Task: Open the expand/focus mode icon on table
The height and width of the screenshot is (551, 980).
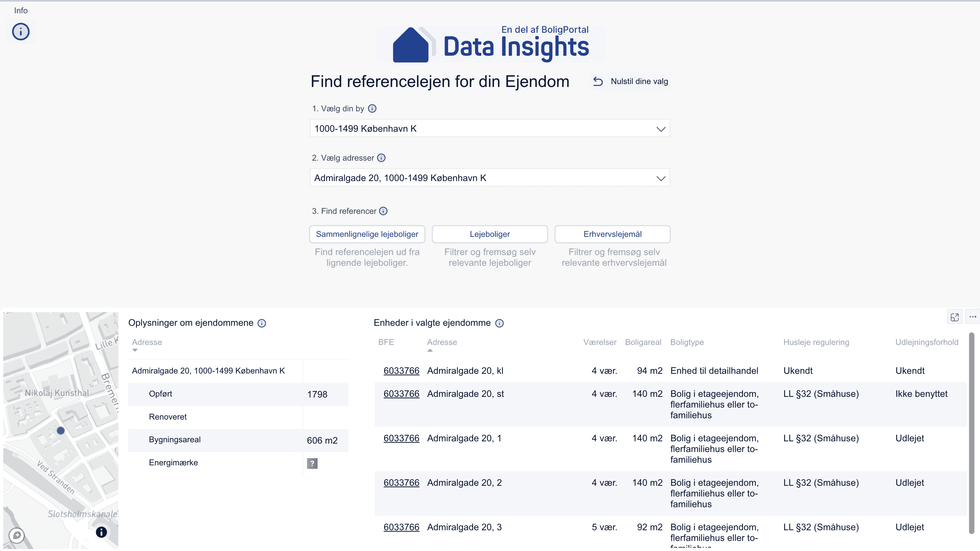Action: (954, 317)
